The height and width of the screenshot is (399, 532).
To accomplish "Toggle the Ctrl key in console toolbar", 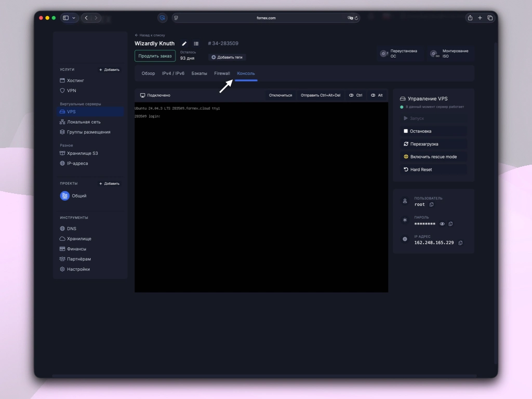I will tap(356, 96).
